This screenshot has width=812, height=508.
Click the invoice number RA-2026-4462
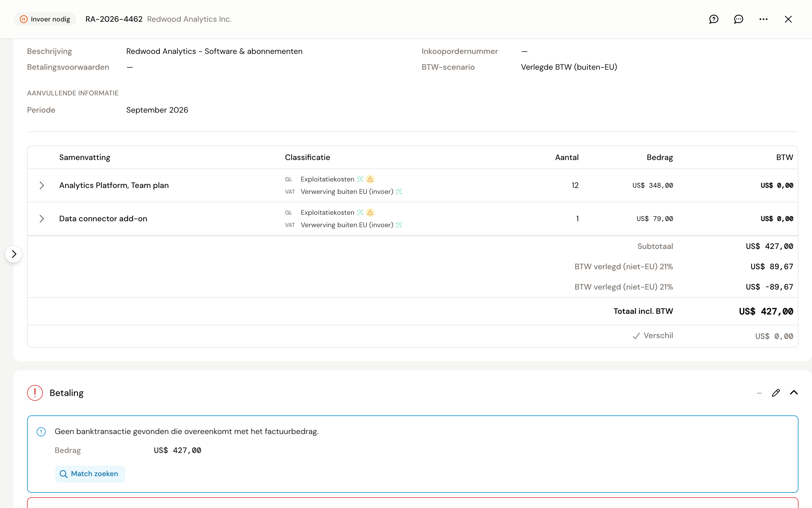tap(114, 19)
